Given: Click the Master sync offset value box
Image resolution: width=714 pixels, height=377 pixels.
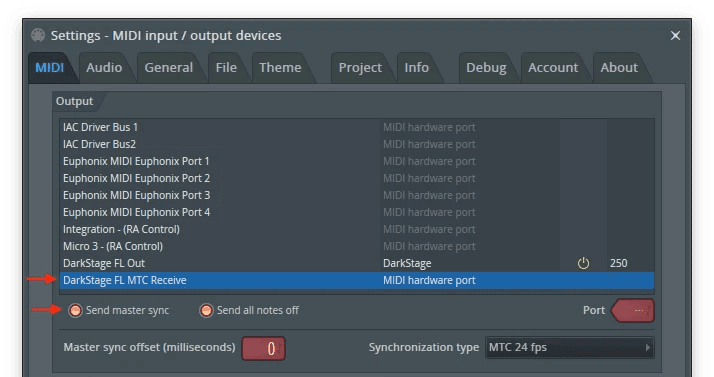Looking at the screenshot, I should tap(264, 349).
